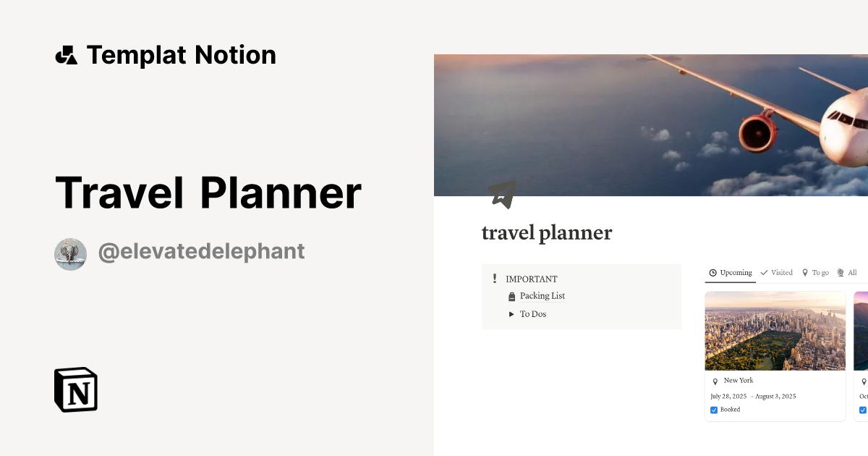This screenshot has width=868, height=456.
Task: Toggle the checkmark next to Visited filter
Action: [x=764, y=273]
